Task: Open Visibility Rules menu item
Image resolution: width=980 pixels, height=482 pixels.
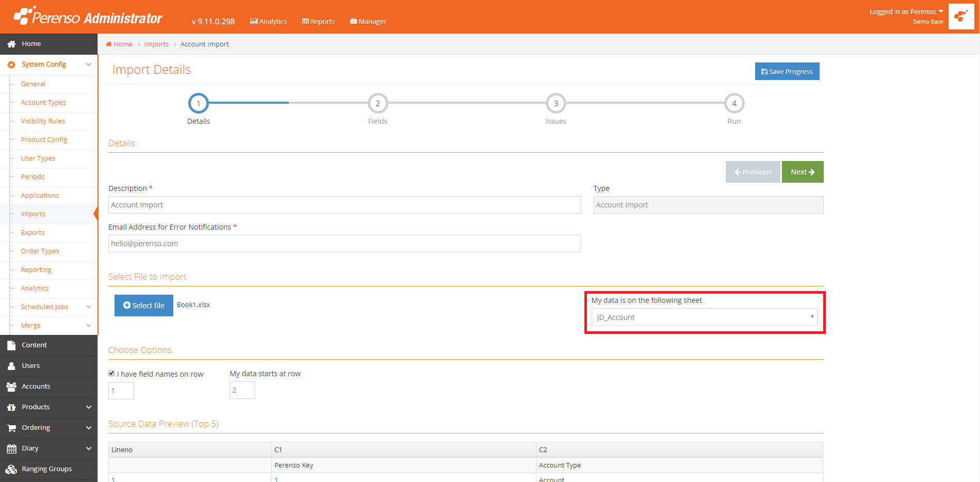Action: (x=43, y=121)
